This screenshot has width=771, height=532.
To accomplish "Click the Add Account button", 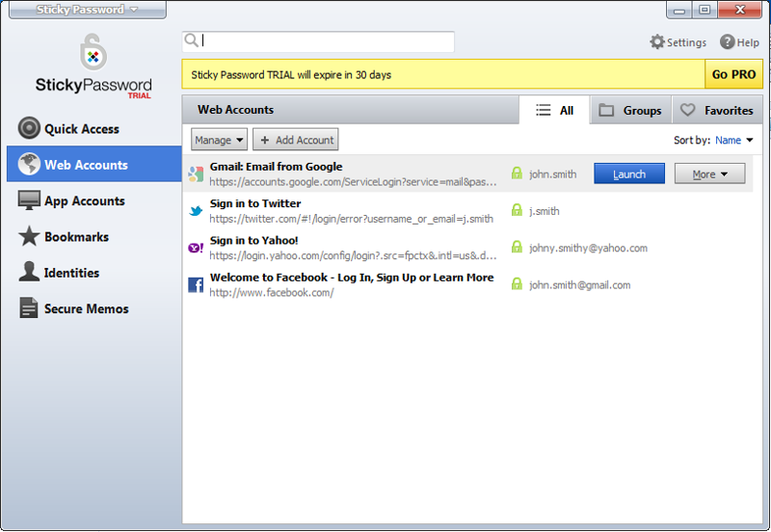I will [296, 140].
